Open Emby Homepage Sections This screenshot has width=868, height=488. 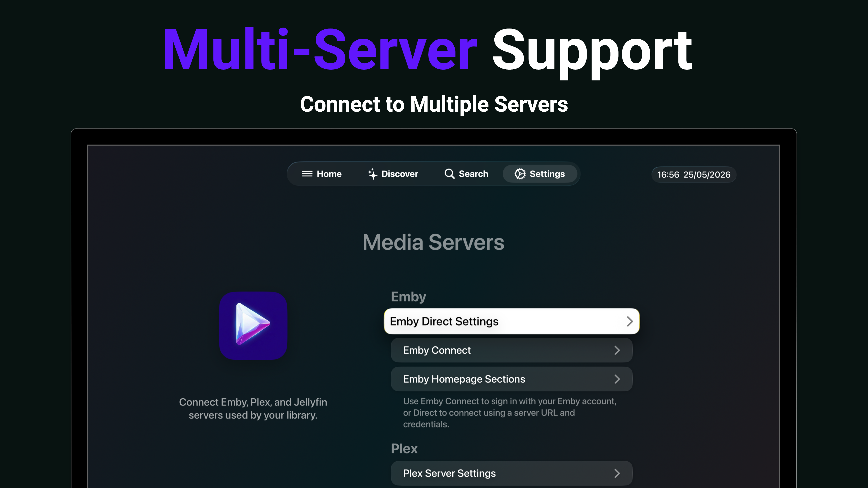point(512,379)
